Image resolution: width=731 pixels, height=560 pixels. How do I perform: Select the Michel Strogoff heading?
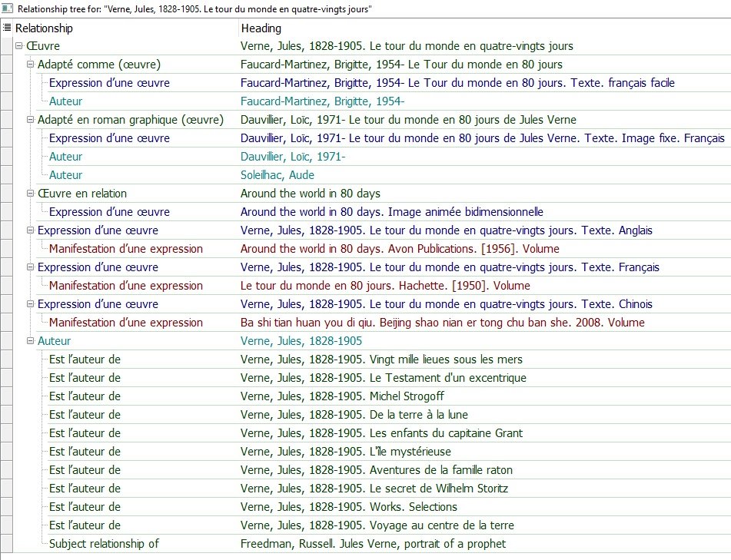click(x=342, y=396)
